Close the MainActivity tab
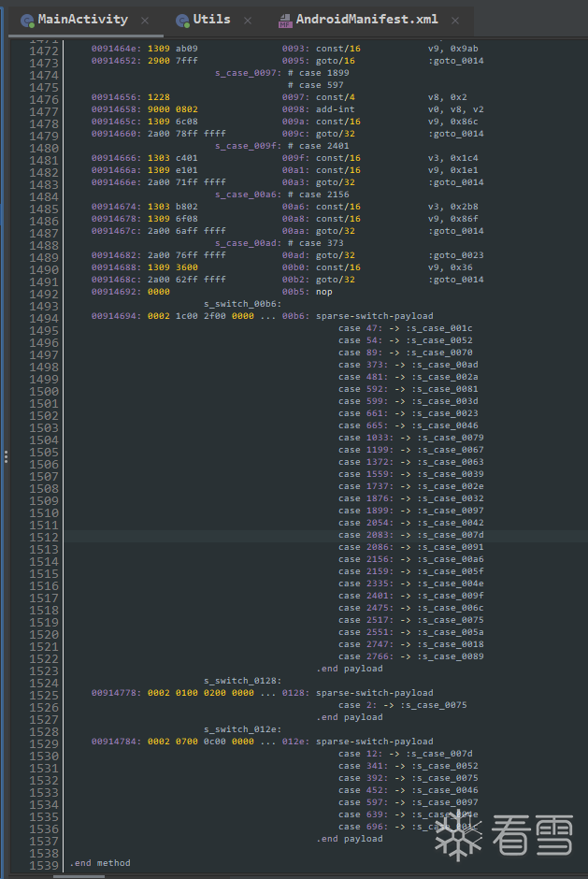The width and height of the screenshot is (588, 879). pos(145,20)
